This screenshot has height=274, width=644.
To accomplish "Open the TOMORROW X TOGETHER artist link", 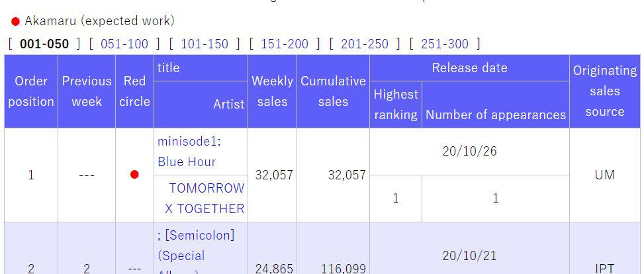I will (x=205, y=198).
